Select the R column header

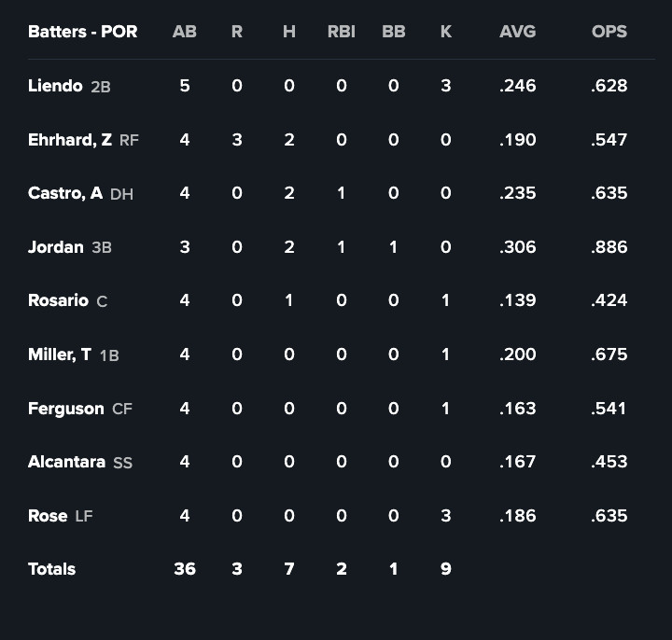pyautogui.click(x=237, y=32)
